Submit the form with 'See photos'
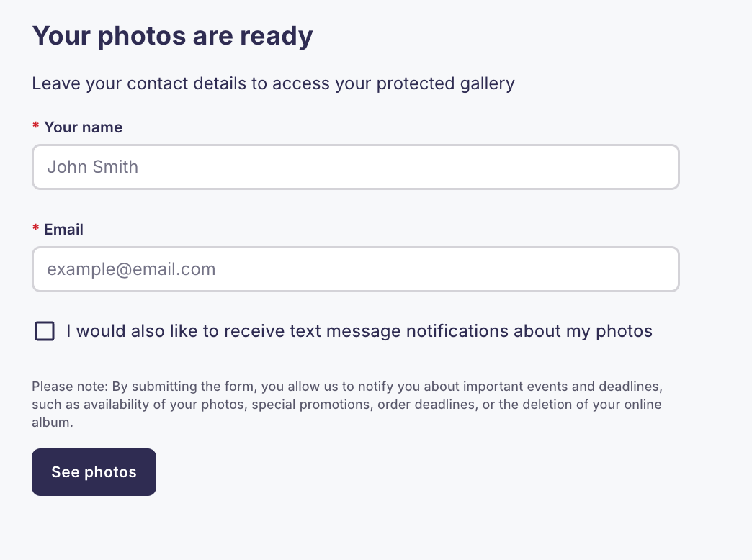The image size is (752, 560). click(94, 472)
